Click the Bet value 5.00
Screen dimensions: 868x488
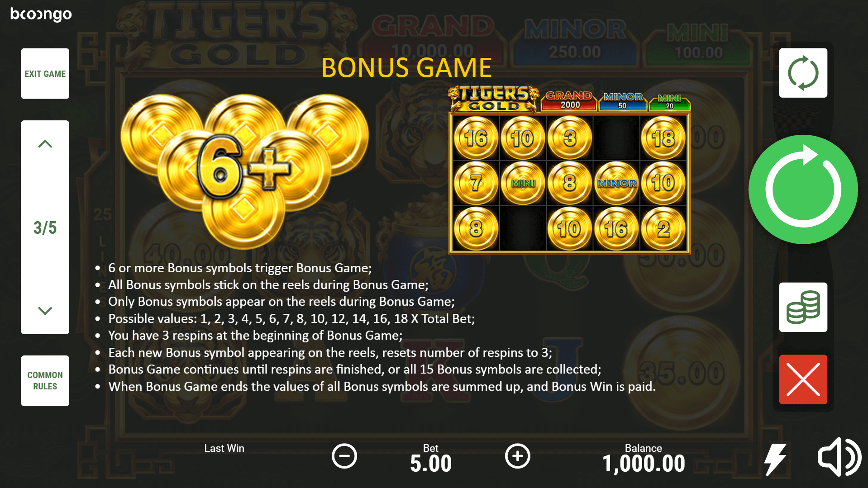(431, 463)
